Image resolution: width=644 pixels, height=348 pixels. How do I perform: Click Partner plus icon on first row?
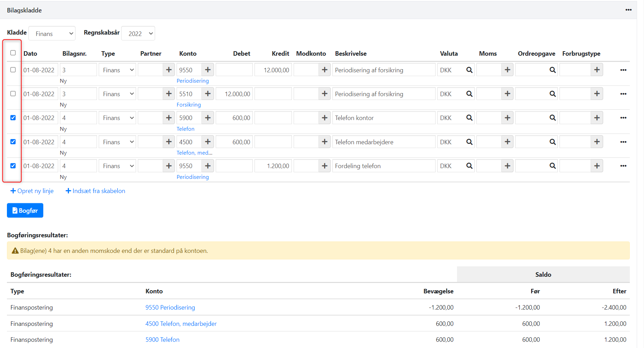[169, 70]
